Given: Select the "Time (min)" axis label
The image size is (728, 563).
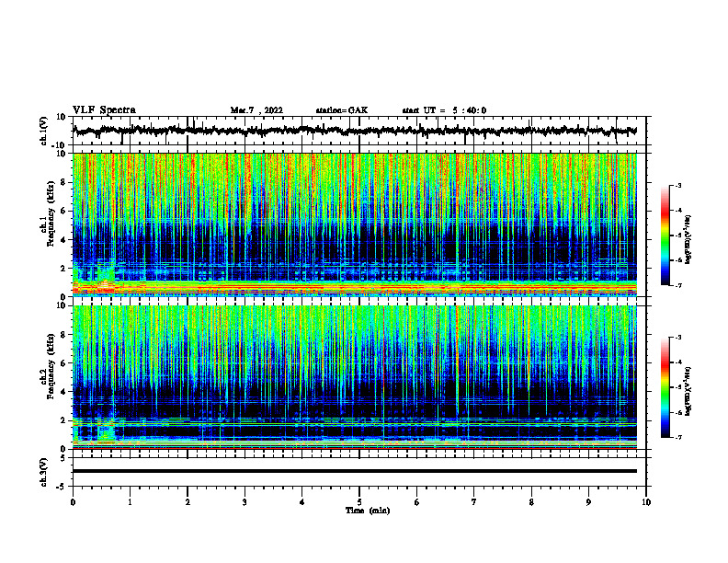Looking at the screenshot, I should pos(368,511).
